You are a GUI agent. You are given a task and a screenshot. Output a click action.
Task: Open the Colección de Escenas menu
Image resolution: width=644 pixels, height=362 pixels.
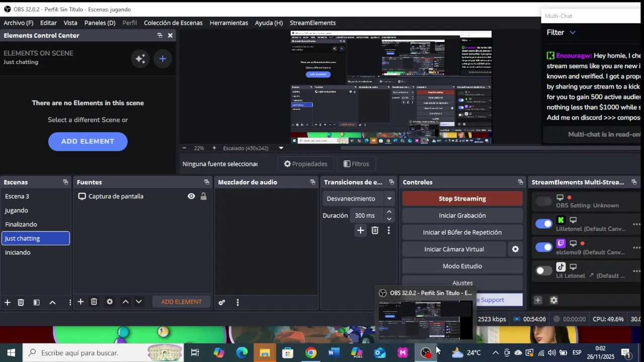click(173, 23)
